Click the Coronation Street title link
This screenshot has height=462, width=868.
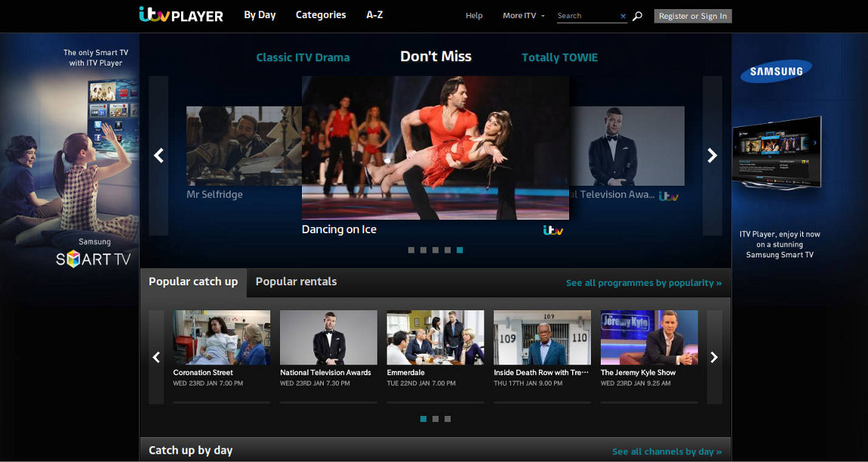tap(203, 373)
